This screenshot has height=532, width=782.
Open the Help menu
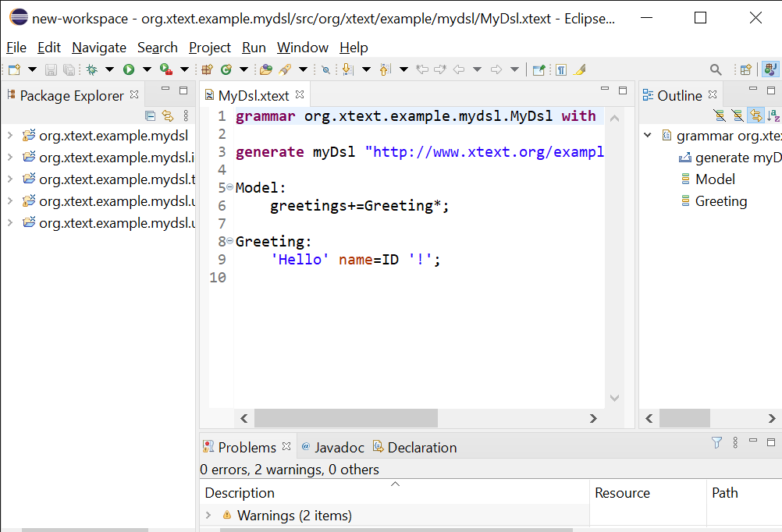(354, 48)
